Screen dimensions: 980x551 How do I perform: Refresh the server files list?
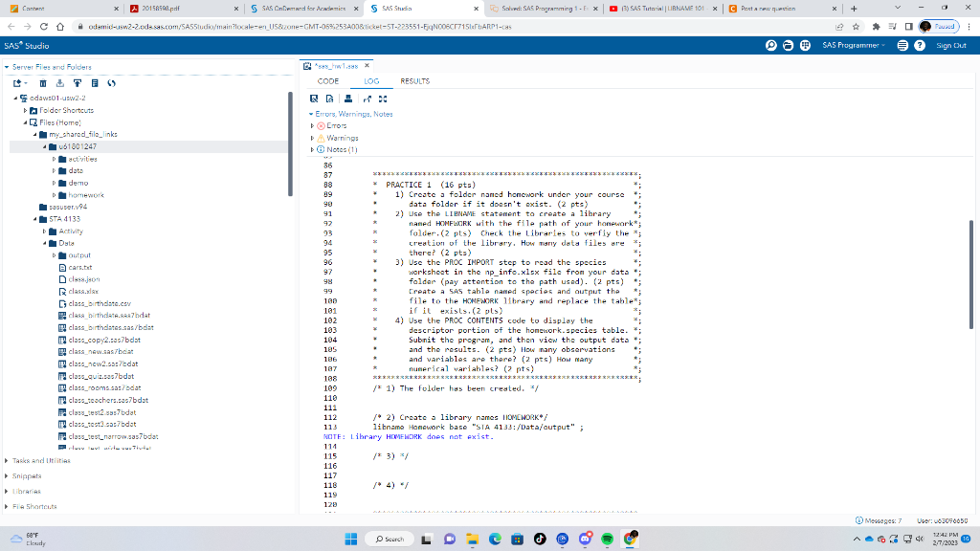tap(111, 85)
